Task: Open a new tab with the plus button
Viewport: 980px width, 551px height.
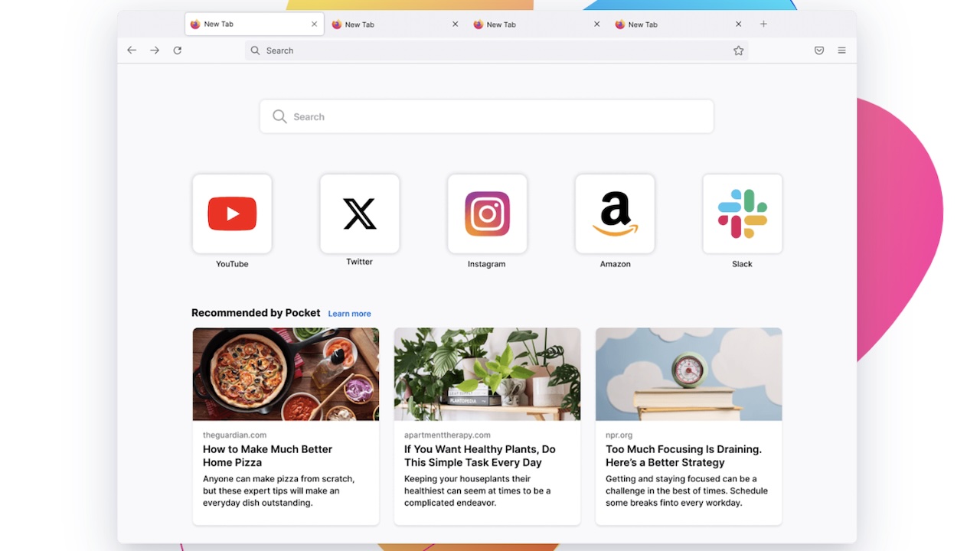Action: (x=763, y=24)
